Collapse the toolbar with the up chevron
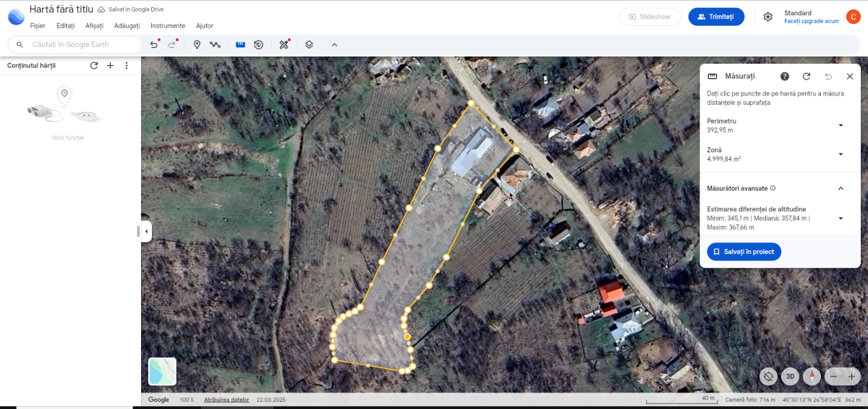Screen dimensions: 868x409 334,44
